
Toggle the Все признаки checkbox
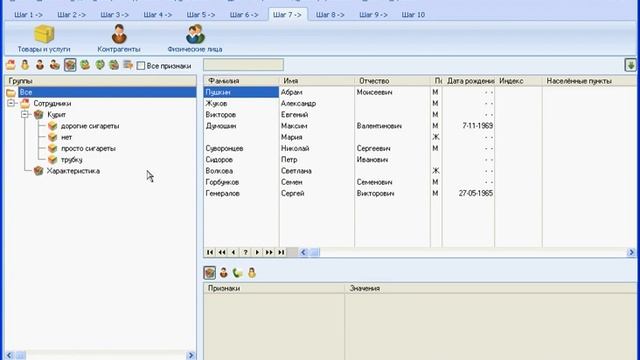(x=141, y=66)
